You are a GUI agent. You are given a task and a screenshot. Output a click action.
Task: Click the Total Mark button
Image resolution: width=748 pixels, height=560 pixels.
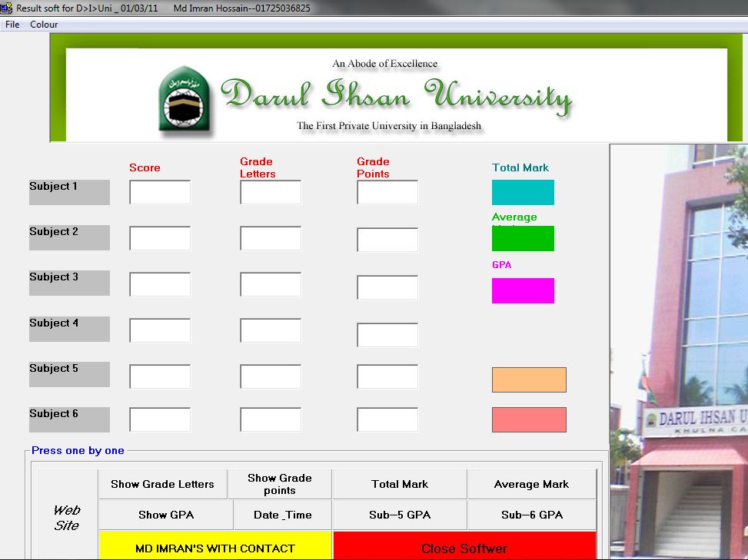[x=400, y=484]
